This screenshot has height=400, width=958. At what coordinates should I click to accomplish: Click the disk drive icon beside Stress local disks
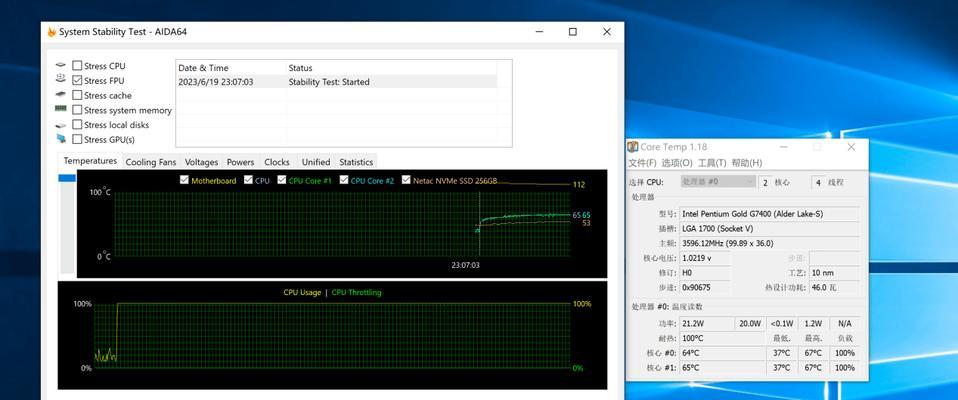[x=60, y=125]
